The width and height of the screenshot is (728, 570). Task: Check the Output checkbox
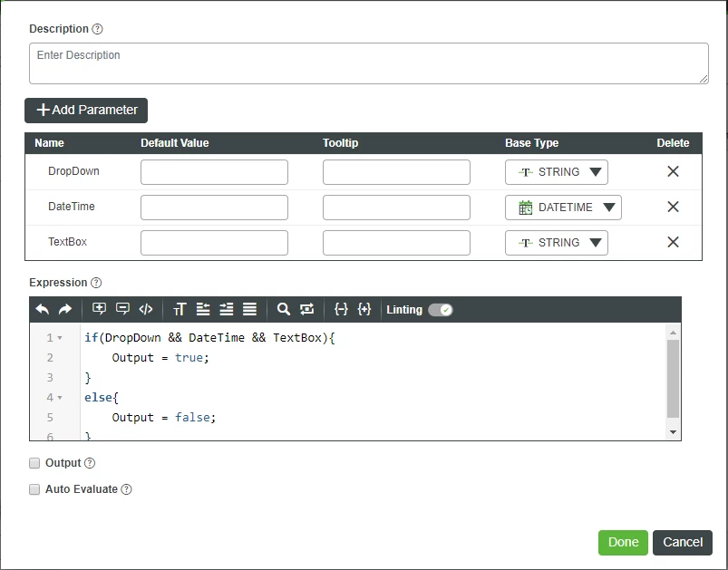[x=34, y=463]
